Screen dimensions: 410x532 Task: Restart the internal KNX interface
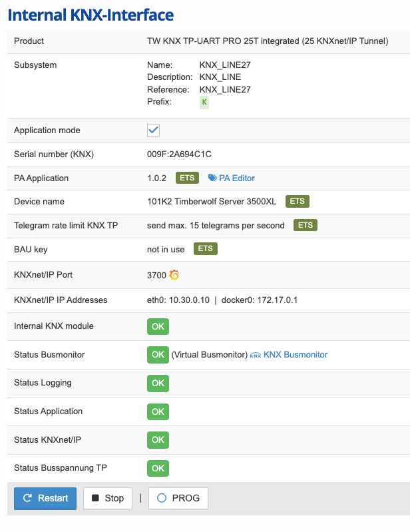pyautogui.click(x=45, y=499)
